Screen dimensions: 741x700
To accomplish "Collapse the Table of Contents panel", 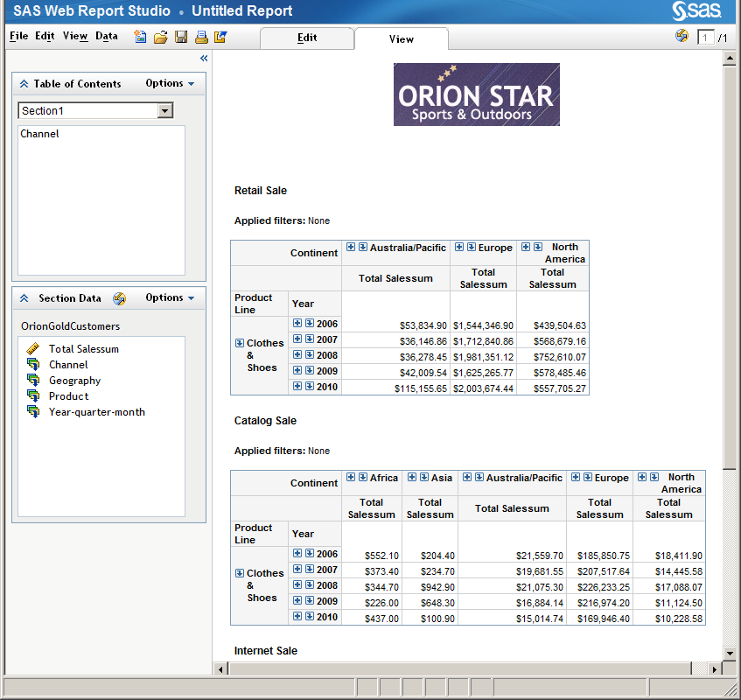I will [24, 84].
